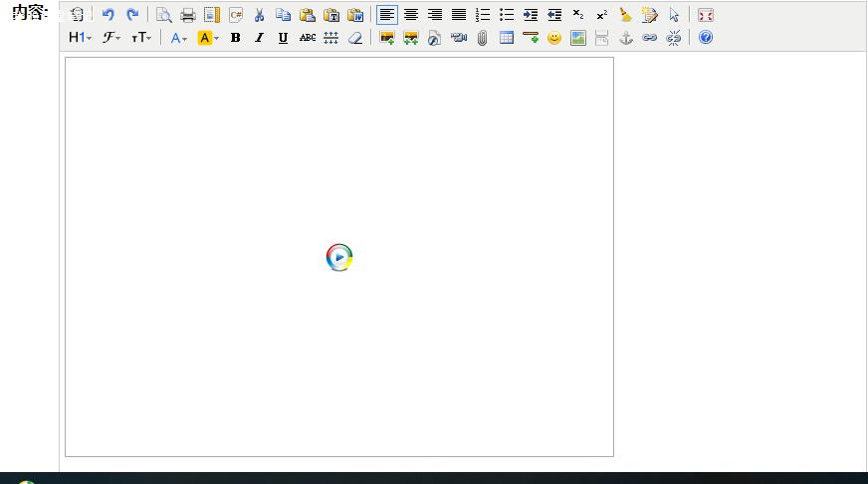Paste from Word
The image size is (868, 484).
coord(355,15)
